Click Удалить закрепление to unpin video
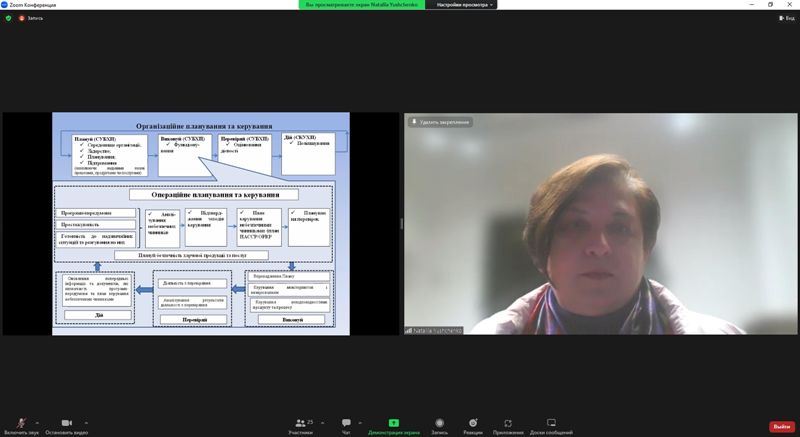Screen dimensions: 800x437 440,122
